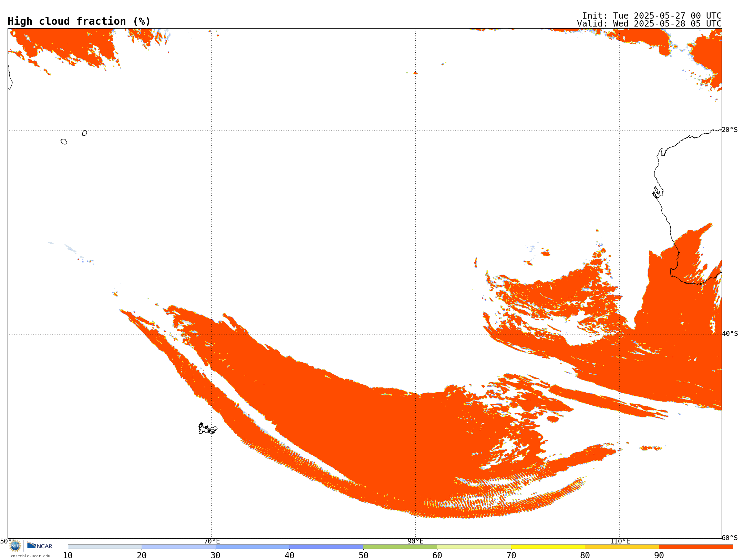Viewport: 744px width, 560px height.
Task: Click the colorbar tick label 60
Action: (x=437, y=556)
